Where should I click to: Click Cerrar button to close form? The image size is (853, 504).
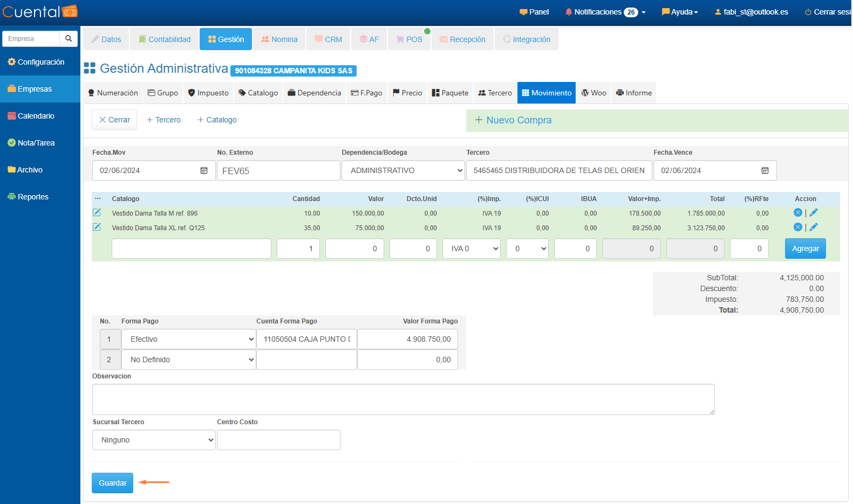coord(114,120)
